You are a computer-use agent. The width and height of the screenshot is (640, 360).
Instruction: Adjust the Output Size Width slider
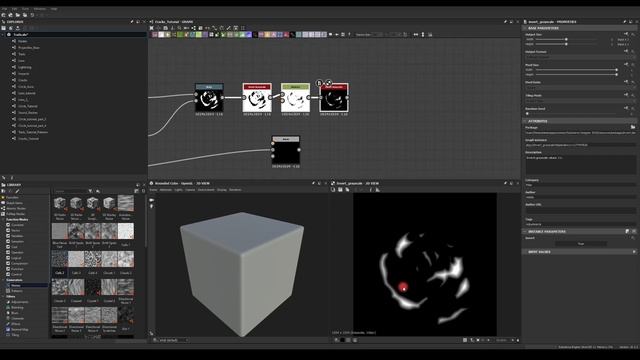(566, 39)
